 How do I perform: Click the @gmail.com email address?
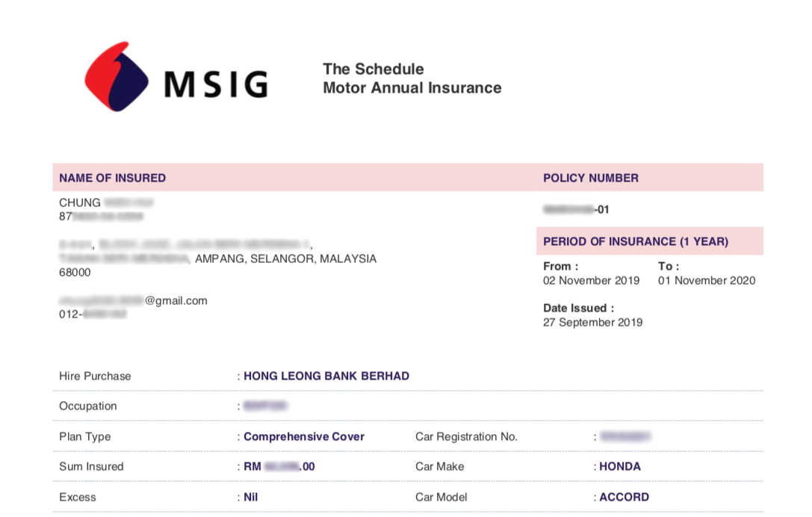133,300
